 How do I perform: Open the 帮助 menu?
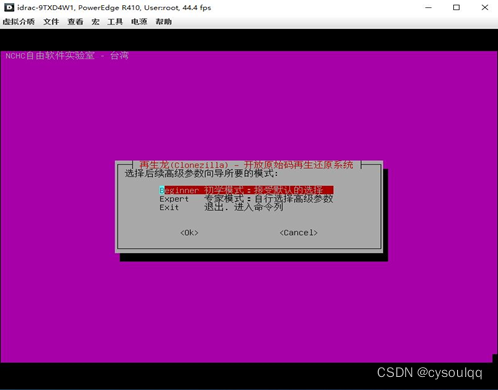(163, 22)
